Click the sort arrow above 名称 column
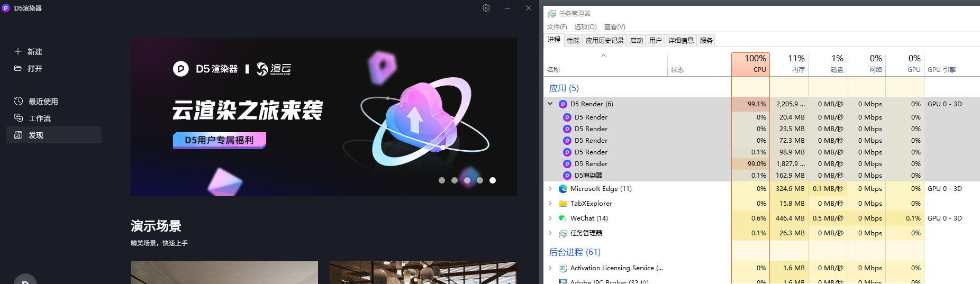 (x=603, y=56)
